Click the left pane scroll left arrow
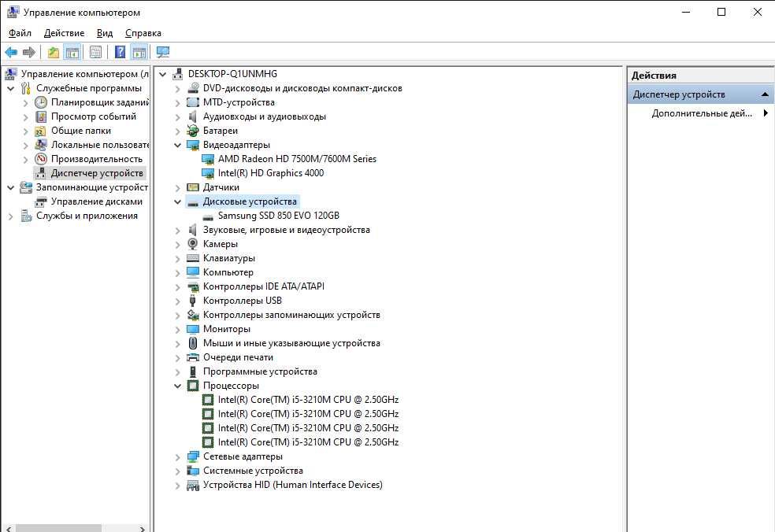Screen dimensions: 775x532 tap(9, 529)
